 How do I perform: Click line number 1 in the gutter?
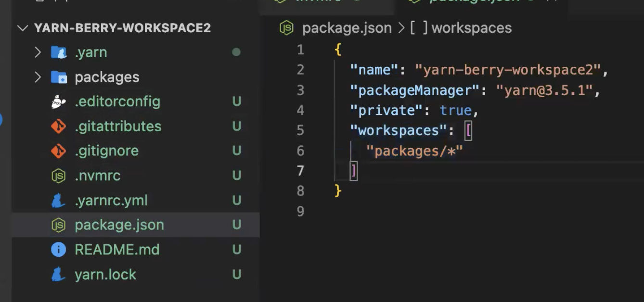point(301,50)
